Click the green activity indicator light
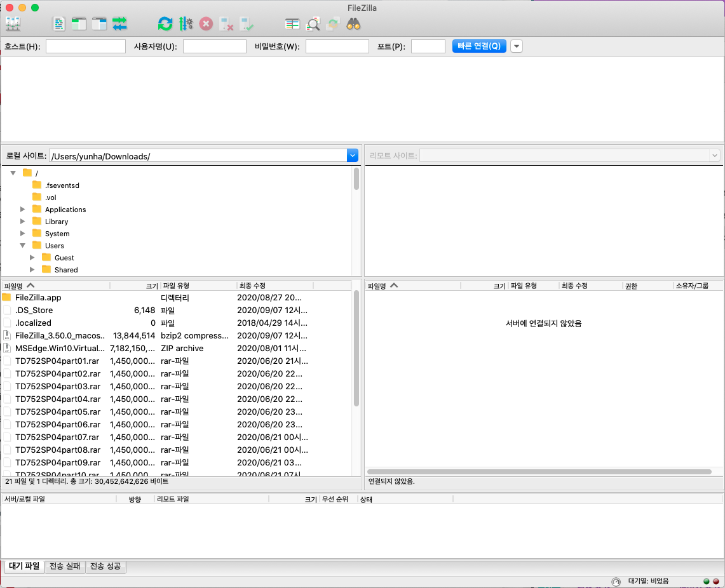This screenshot has width=725, height=588. pos(706,582)
